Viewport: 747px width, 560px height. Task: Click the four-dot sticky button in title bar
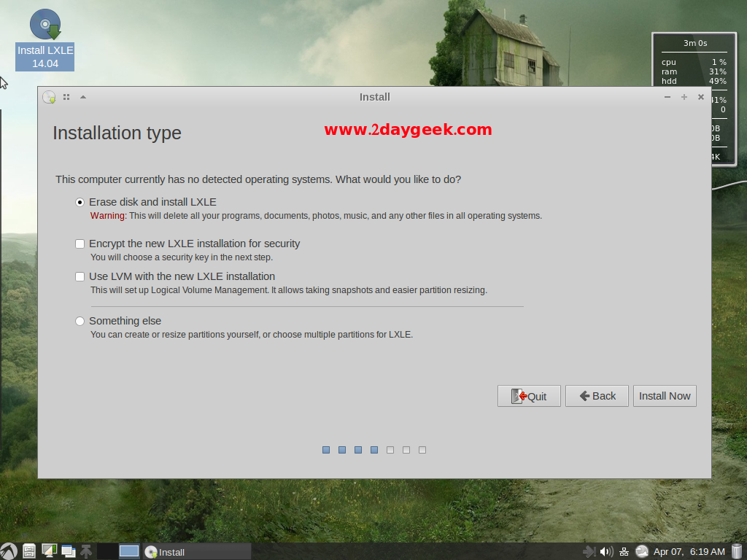66,97
